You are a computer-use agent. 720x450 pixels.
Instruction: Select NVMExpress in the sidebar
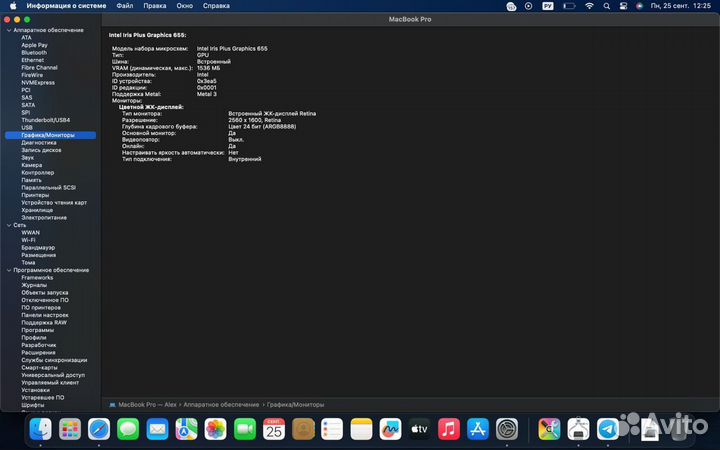(x=38, y=83)
